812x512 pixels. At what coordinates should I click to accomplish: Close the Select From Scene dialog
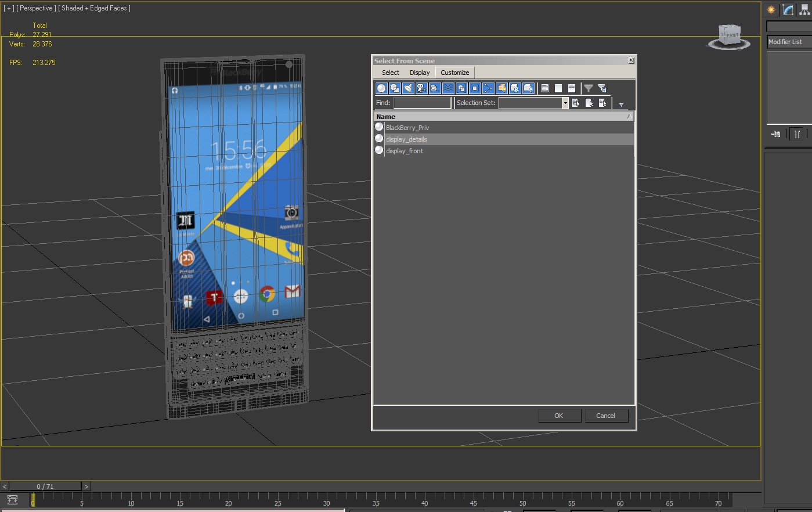631,60
